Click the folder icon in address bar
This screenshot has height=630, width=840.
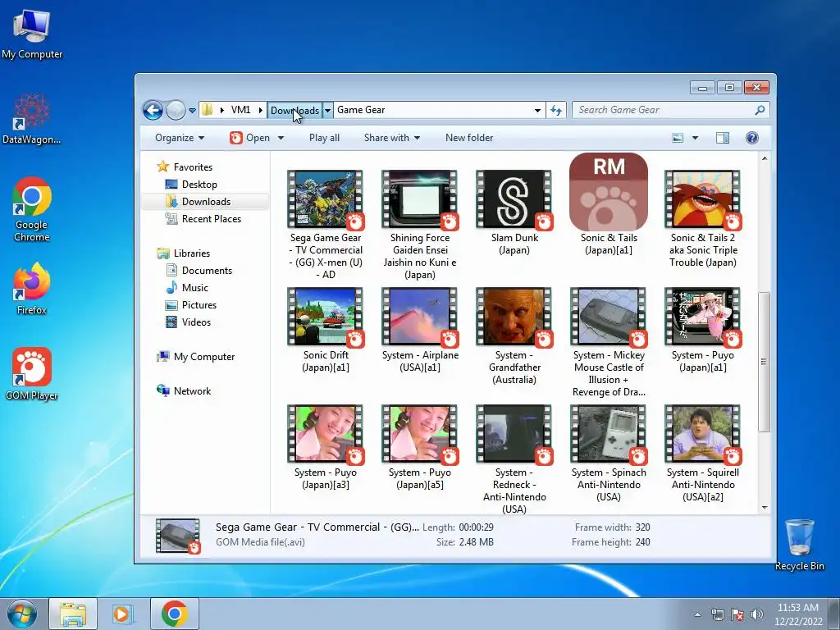click(208, 110)
